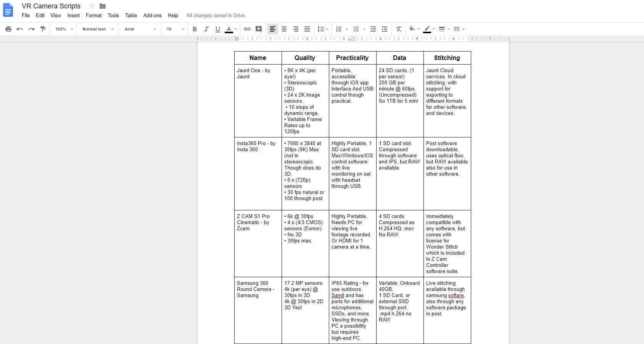The height and width of the screenshot is (344, 644).
Task: Open the font size dropdown
Action: coord(175,29)
